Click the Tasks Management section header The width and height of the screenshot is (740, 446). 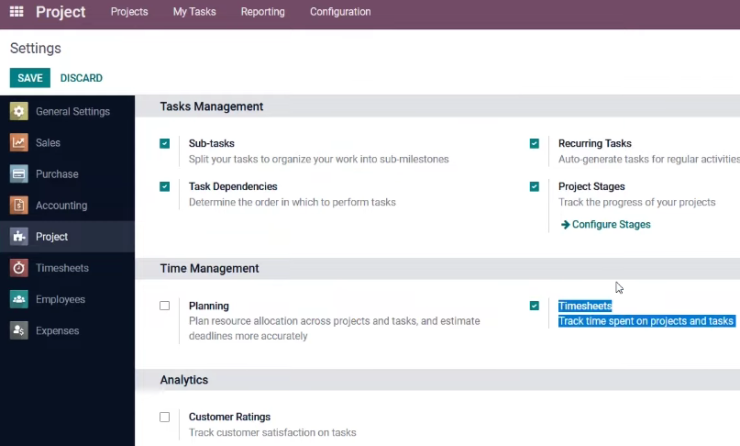(211, 107)
